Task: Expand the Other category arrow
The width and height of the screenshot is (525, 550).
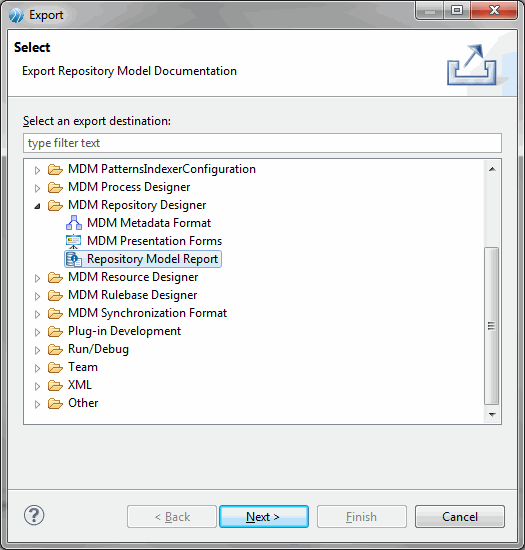Action: pyautogui.click(x=37, y=404)
